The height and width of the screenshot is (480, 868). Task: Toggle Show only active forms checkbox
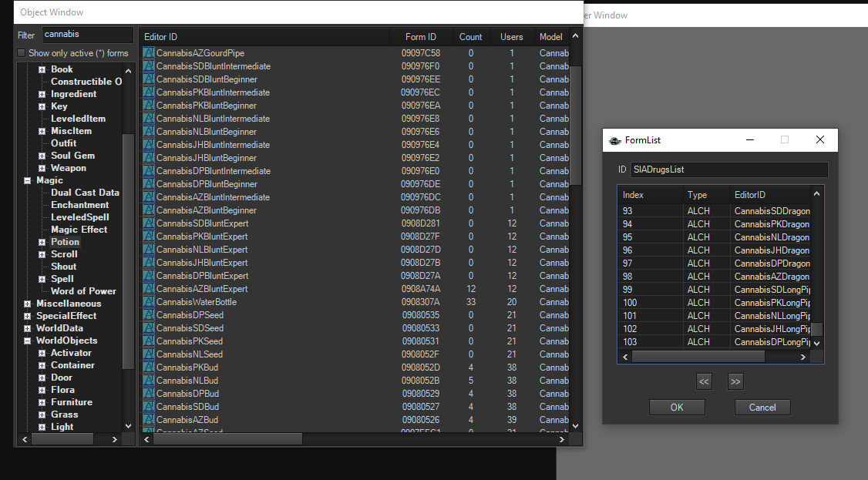22,53
